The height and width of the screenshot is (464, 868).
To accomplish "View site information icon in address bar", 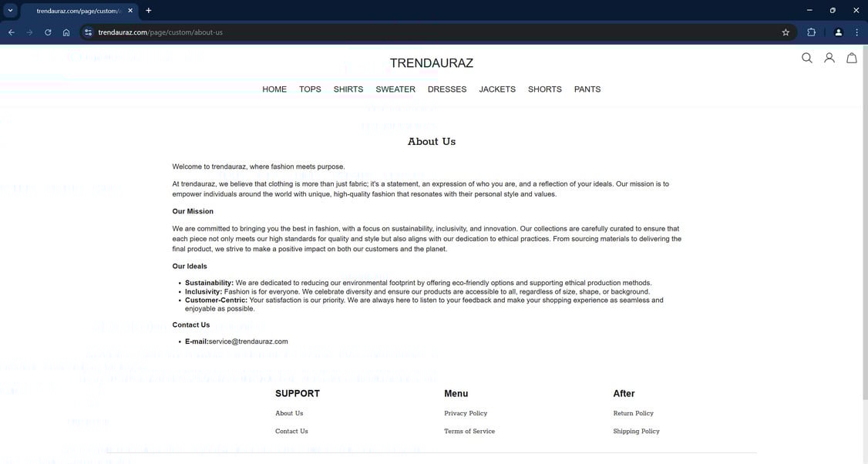I will [x=88, y=32].
